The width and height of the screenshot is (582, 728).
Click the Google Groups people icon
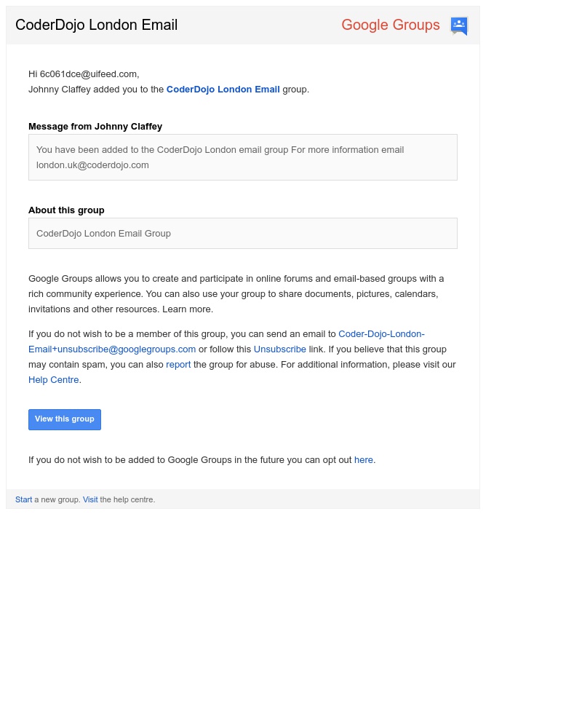point(459,25)
